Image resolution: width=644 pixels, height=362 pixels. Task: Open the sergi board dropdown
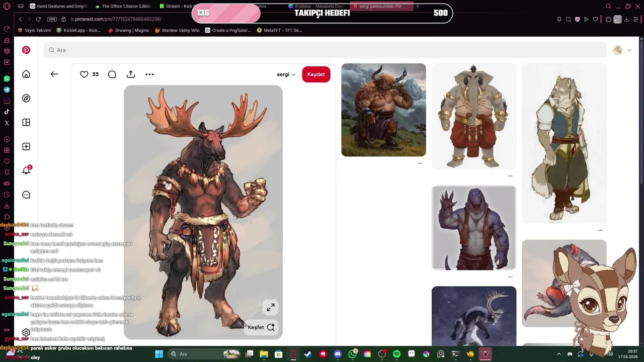(286, 74)
